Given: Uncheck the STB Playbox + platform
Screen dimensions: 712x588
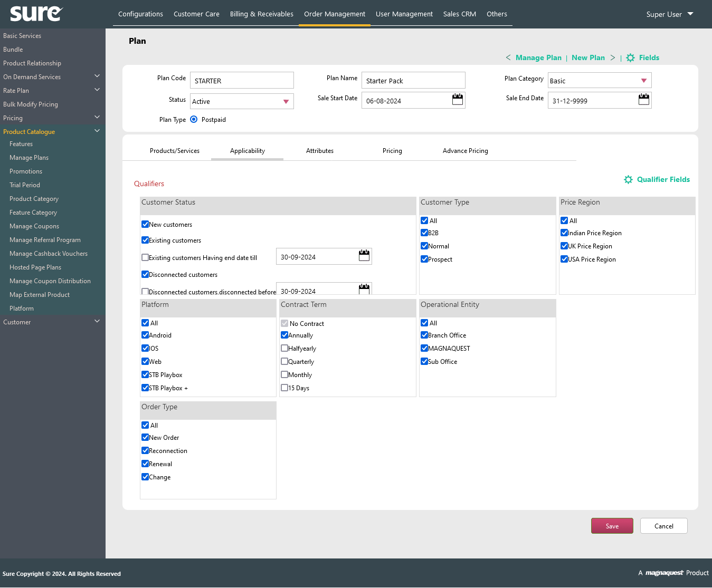Looking at the screenshot, I should pos(145,388).
